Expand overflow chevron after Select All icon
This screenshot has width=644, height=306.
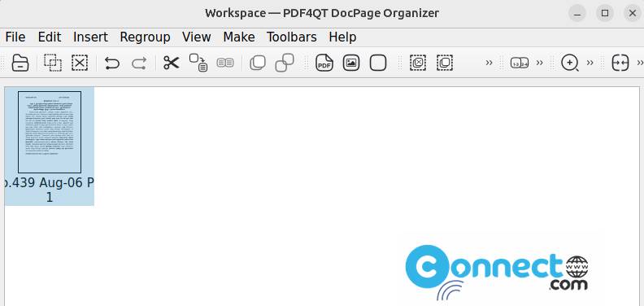pyautogui.click(x=489, y=63)
